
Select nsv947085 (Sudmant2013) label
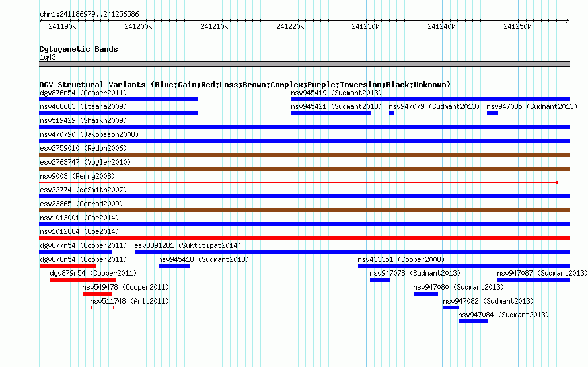[532, 106]
